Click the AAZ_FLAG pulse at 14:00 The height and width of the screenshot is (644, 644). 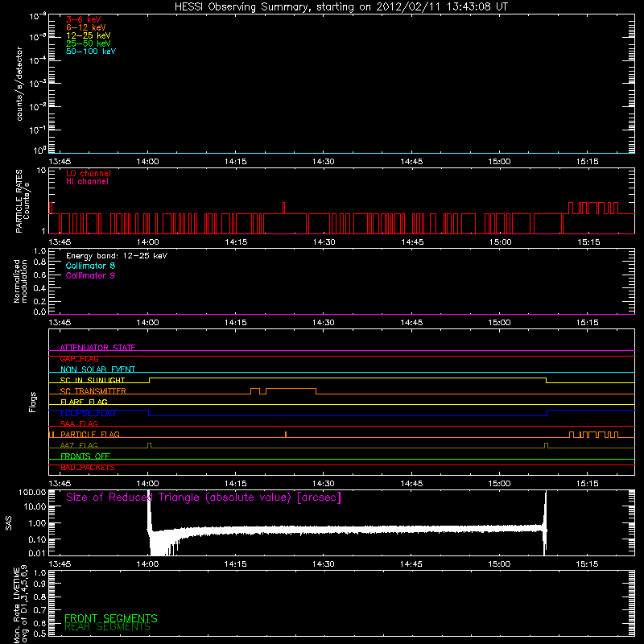tap(149, 445)
